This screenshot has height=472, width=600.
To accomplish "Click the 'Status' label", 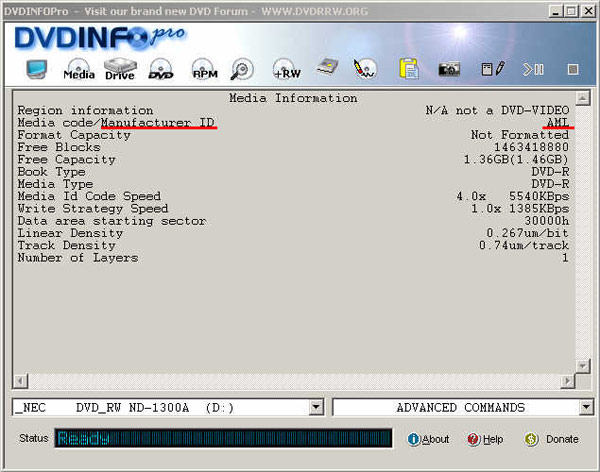I will click(34, 438).
